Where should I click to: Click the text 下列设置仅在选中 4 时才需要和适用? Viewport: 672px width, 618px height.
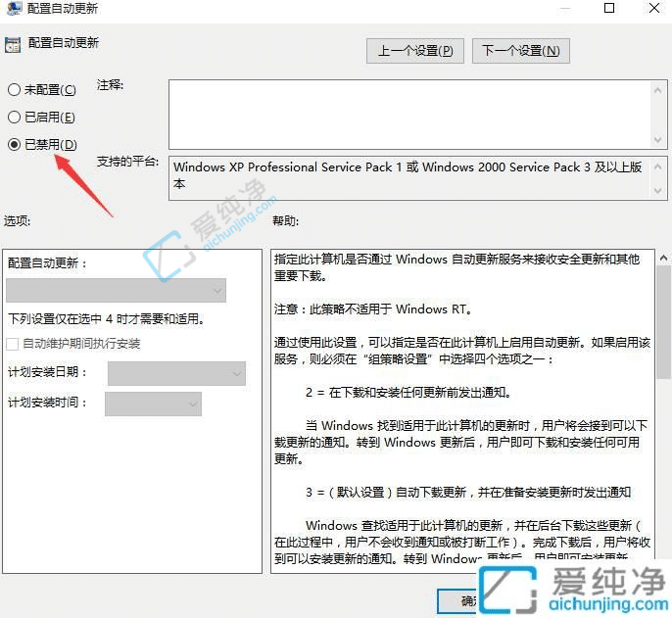point(106,319)
